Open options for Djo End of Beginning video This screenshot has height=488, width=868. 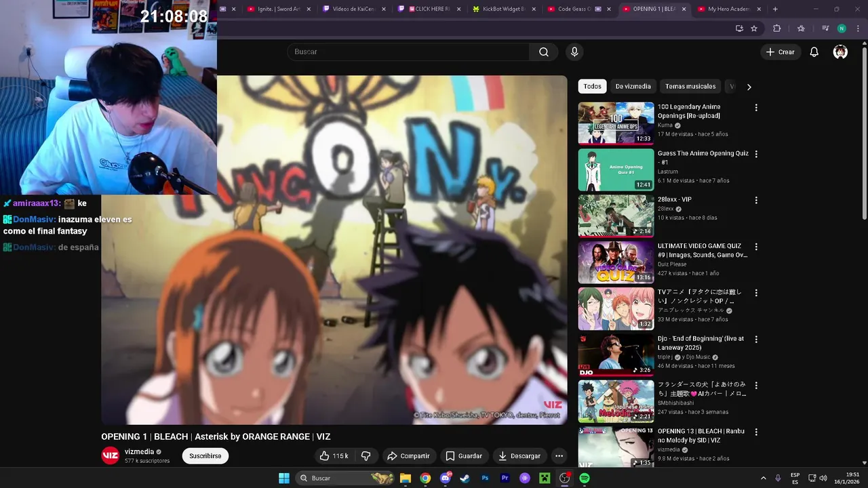pyautogui.click(x=756, y=340)
